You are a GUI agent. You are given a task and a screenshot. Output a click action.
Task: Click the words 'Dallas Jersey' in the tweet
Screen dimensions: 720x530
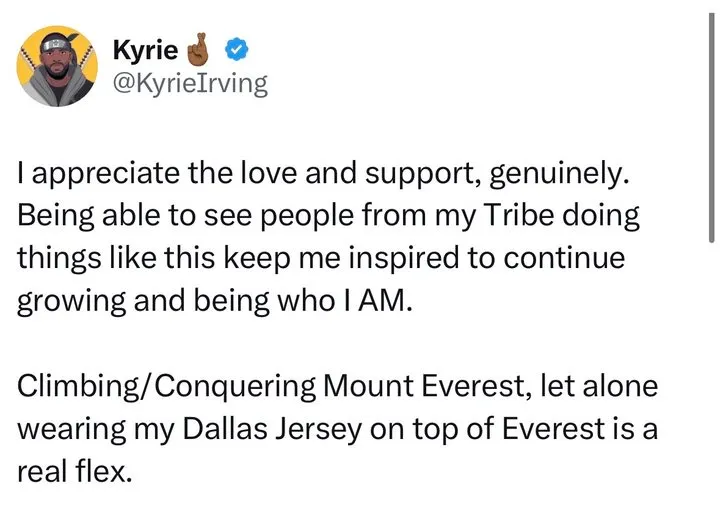pyautogui.click(x=272, y=429)
